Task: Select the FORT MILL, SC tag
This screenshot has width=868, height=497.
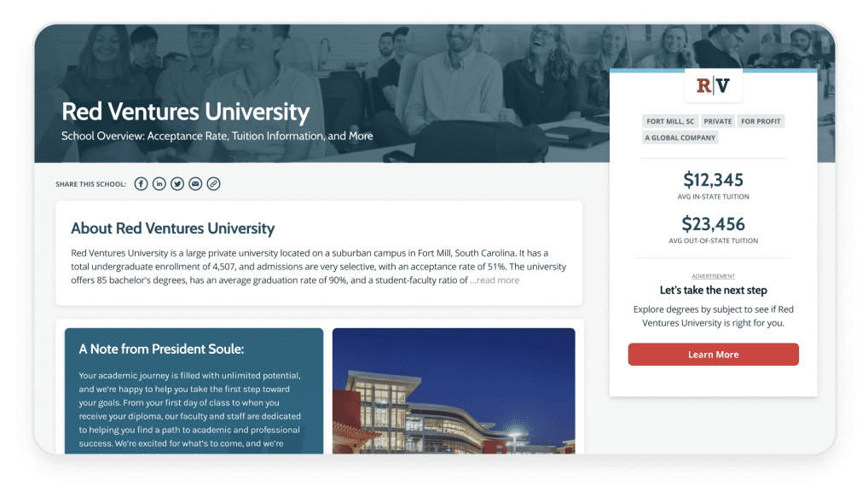Action: [x=670, y=121]
